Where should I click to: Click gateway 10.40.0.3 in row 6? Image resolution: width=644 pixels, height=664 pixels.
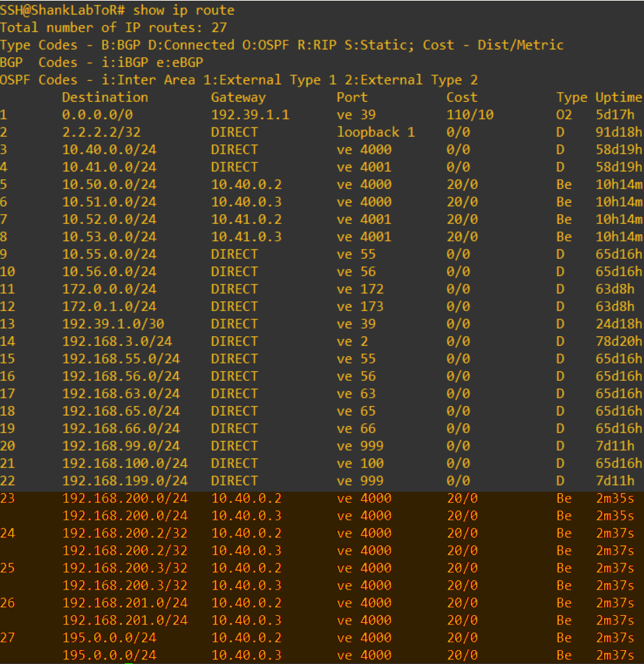tap(246, 202)
